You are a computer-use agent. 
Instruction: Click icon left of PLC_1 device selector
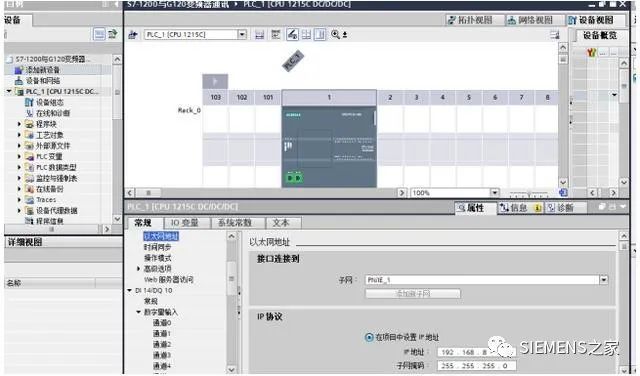tap(133, 35)
